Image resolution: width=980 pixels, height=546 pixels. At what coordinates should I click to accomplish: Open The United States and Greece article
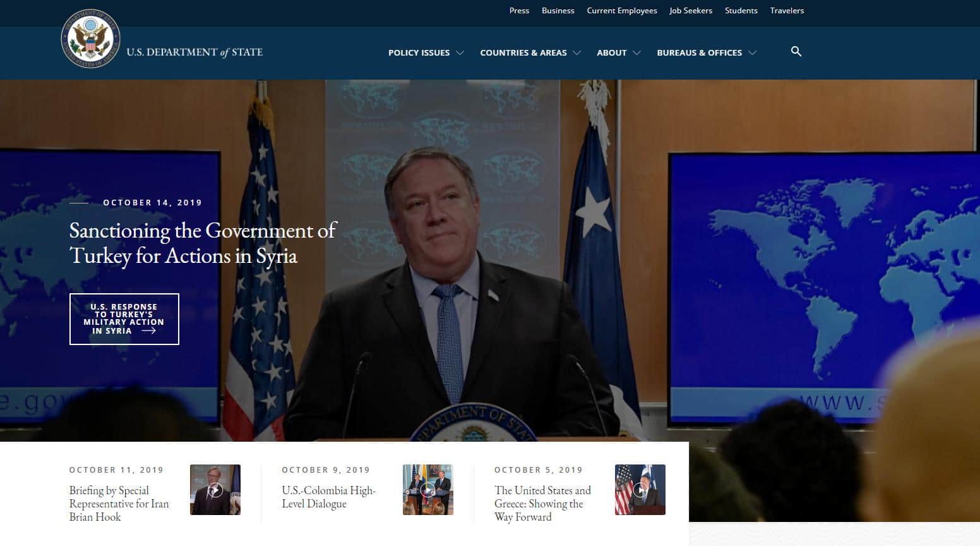[543, 504]
